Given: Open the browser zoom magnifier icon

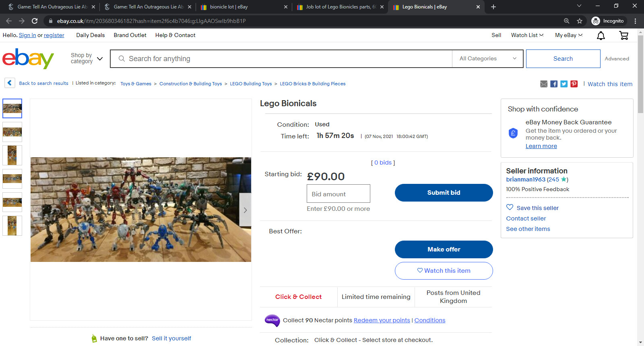Looking at the screenshot, I should click(x=567, y=21).
